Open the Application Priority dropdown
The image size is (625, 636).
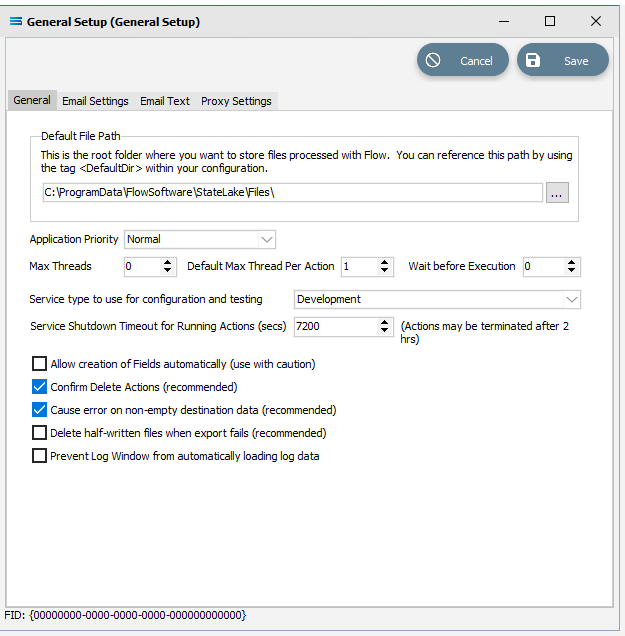(x=200, y=239)
